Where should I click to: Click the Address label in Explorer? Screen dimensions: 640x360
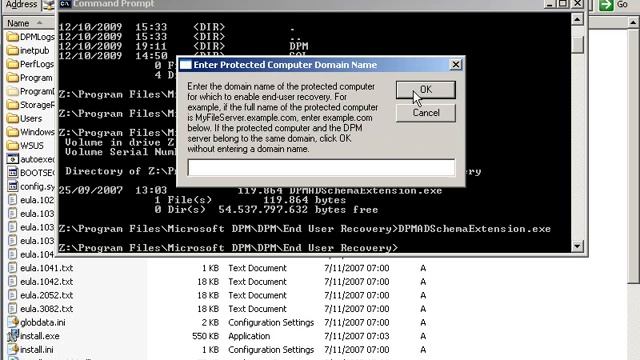pos(21,4)
